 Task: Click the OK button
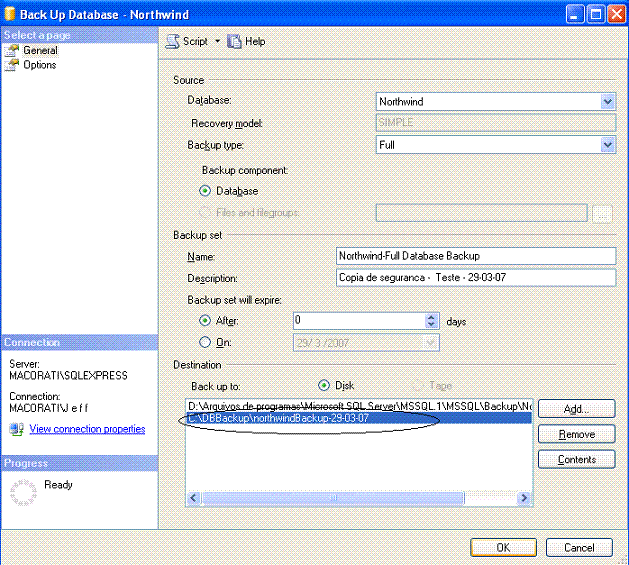[x=503, y=547]
